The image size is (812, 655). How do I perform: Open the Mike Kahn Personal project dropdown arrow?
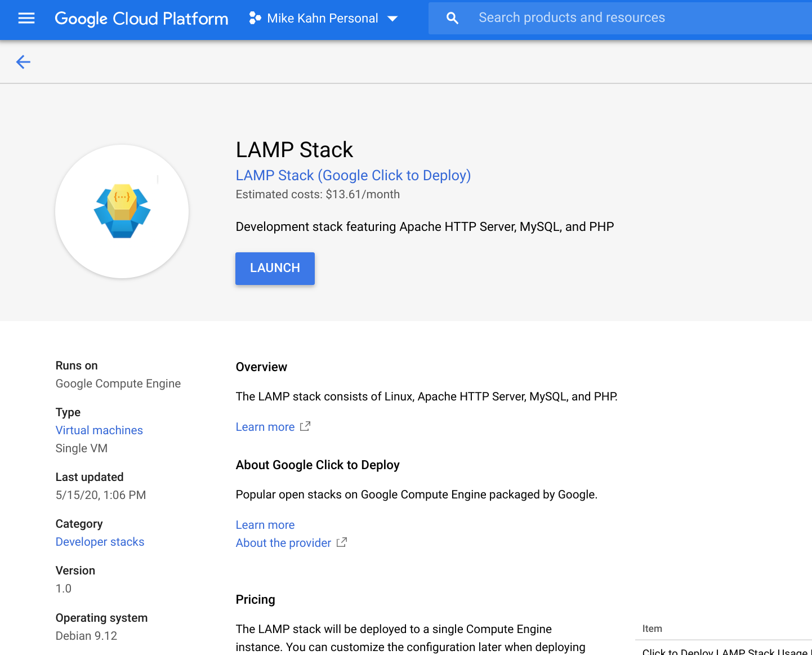coord(392,19)
